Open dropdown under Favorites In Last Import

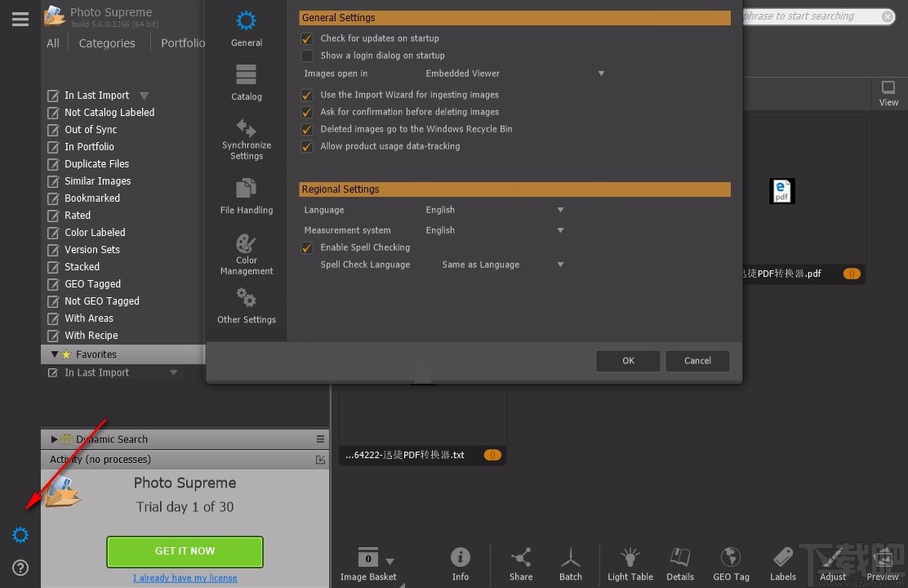pyautogui.click(x=173, y=372)
